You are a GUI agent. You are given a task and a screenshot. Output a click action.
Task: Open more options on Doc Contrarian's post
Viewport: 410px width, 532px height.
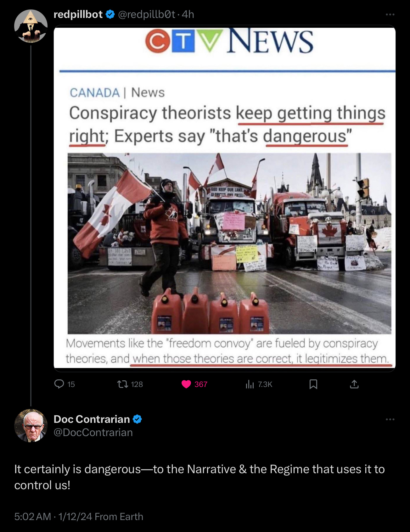tap(390, 419)
